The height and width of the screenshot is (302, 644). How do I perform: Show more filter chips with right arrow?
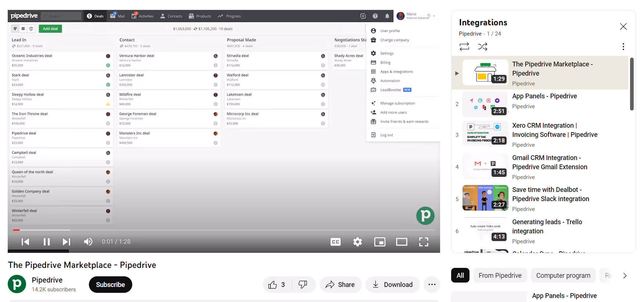[625, 276]
